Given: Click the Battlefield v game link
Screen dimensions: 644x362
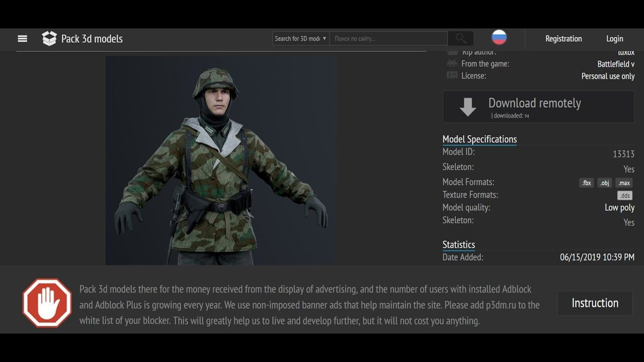Looking at the screenshot, I should point(616,64).
